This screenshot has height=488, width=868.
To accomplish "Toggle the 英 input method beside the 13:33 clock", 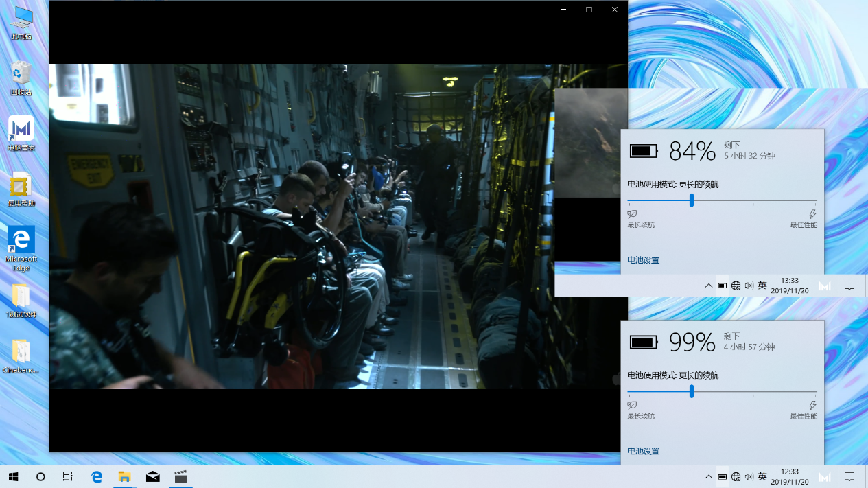I will point(762,286).
